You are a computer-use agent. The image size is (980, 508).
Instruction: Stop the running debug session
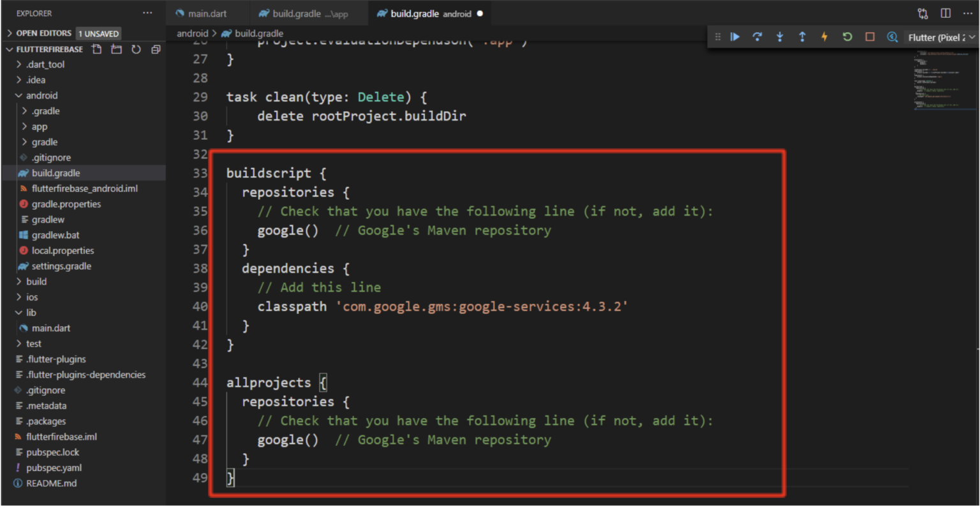pyautogui.click(x=869, y=36)
